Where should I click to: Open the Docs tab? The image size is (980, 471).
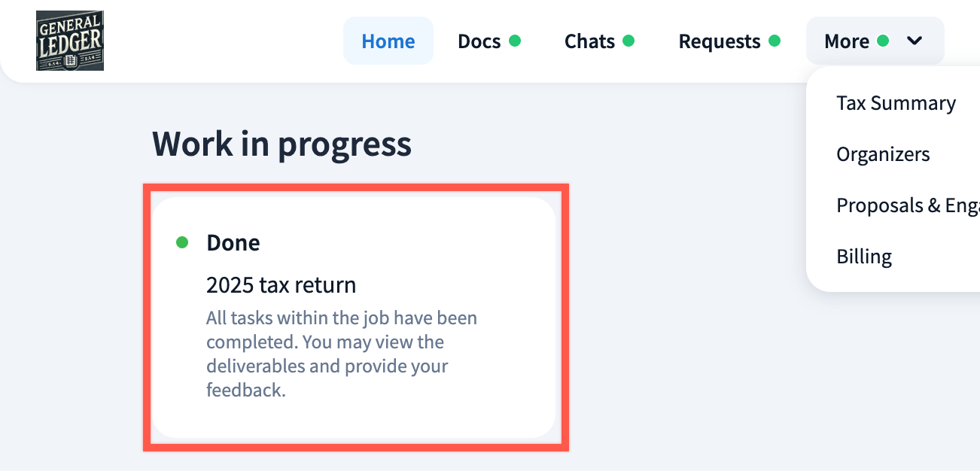[479, 41]
